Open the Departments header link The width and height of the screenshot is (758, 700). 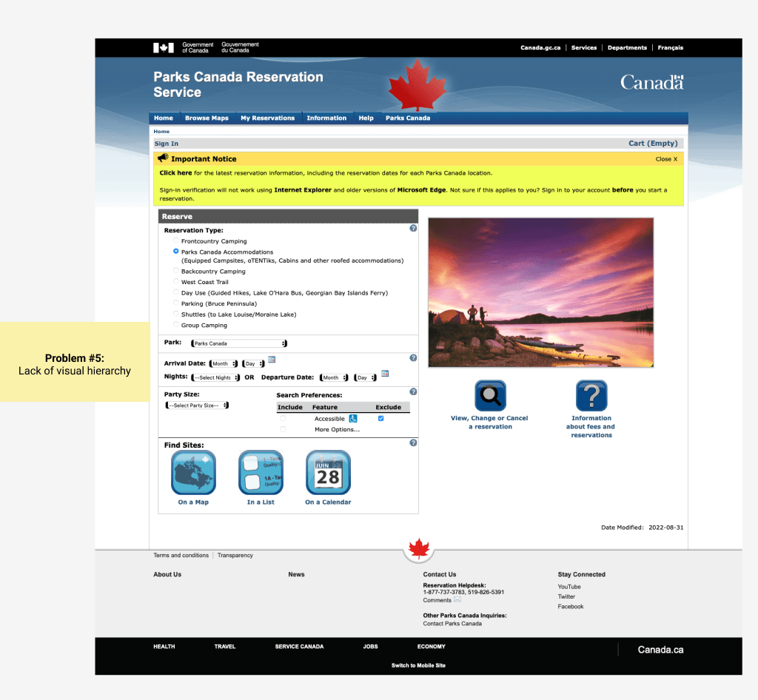[x=627, y=47]
